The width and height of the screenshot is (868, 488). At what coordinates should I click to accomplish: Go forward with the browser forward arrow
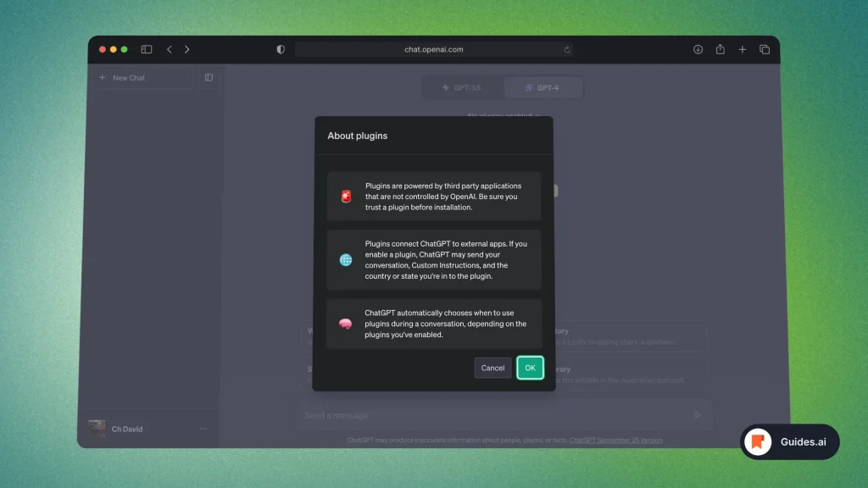tap(187, 49)
